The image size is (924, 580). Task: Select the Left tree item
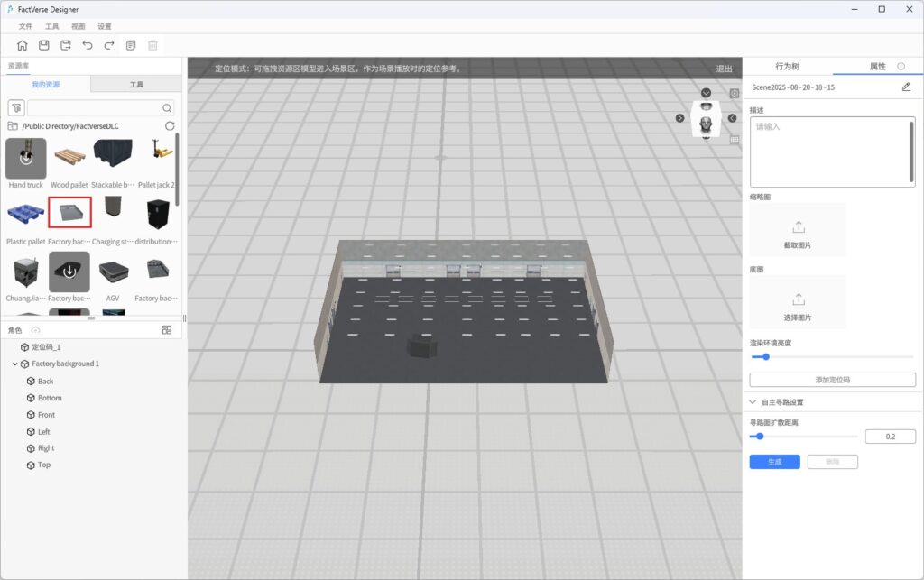(x=43, y=431)
